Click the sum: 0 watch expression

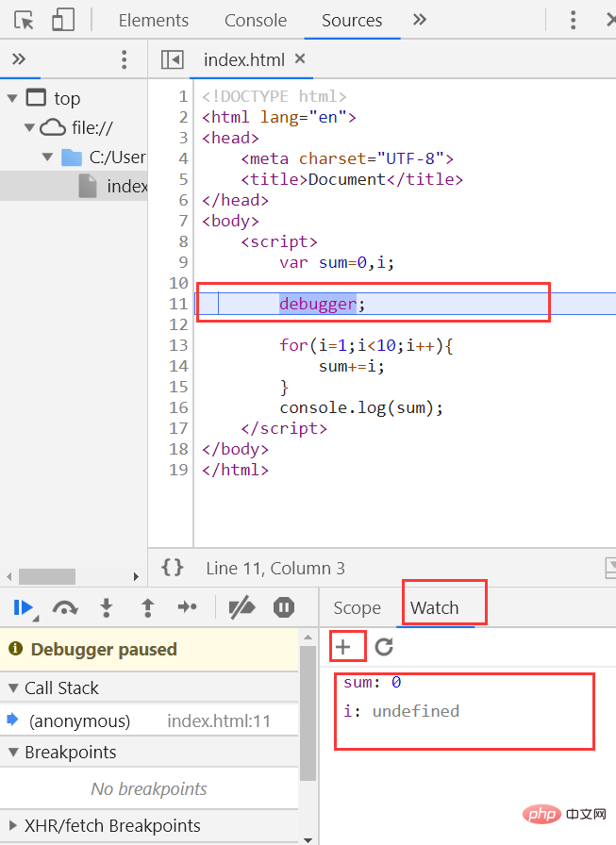[x=373, y=682]
